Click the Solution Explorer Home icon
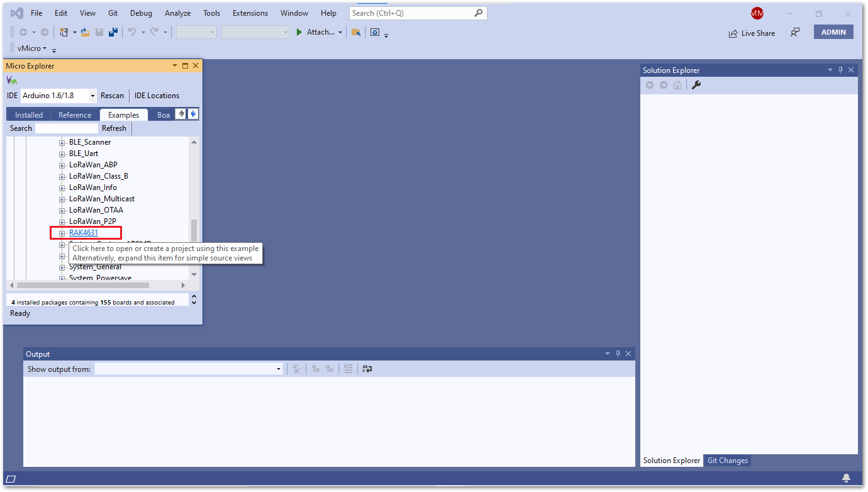The height and width of the screenshot is (492, 868). tap(677, 85)
